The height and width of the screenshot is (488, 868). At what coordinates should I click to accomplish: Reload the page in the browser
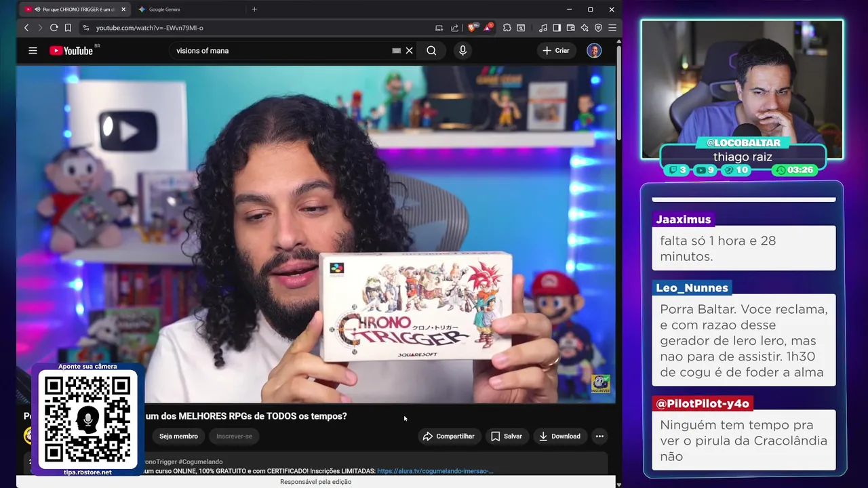[x=54, y=28]
